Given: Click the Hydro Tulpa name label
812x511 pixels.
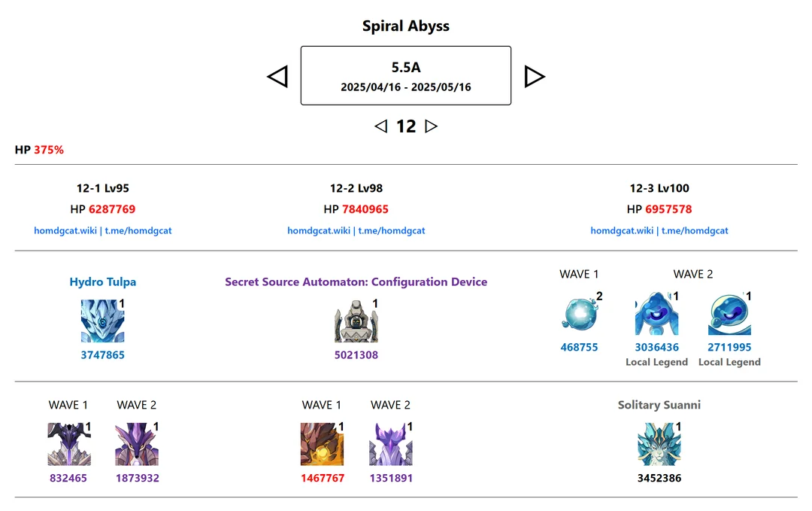Looking at the screenshot, I should tap(102, 282).
